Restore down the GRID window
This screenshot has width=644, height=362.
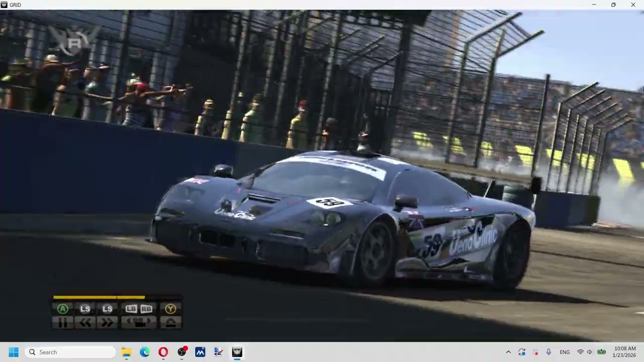coord(613,5)
